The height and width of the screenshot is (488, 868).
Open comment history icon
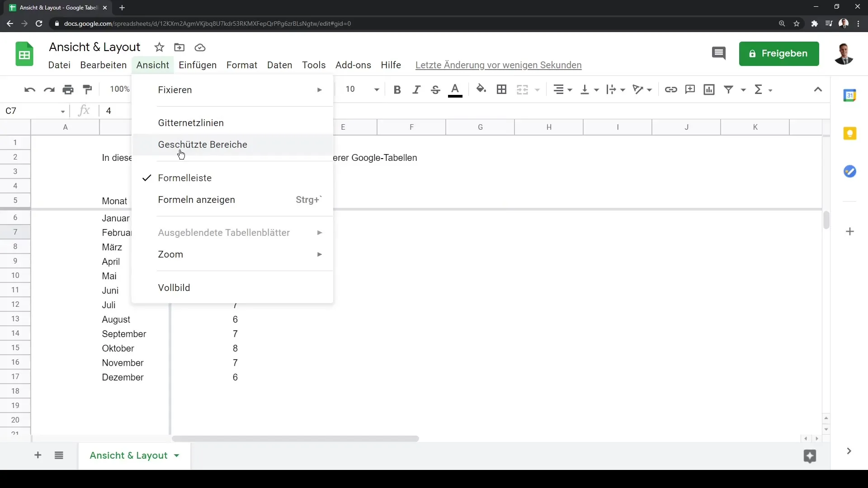coord(719,53)
